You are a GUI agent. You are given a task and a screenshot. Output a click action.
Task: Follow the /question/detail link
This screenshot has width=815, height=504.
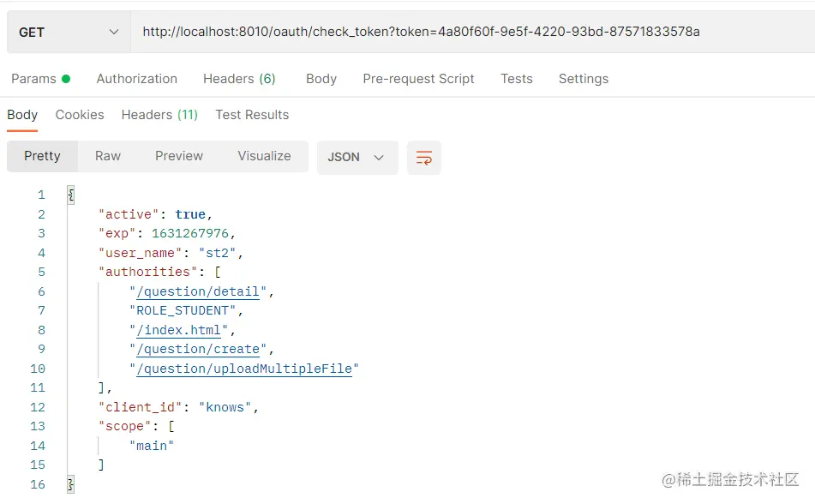coord(197,291)
